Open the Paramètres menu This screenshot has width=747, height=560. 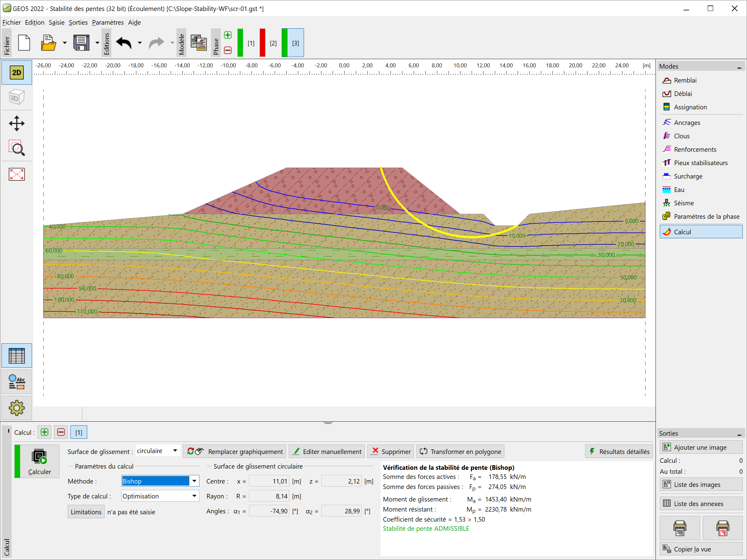(108, 23)
